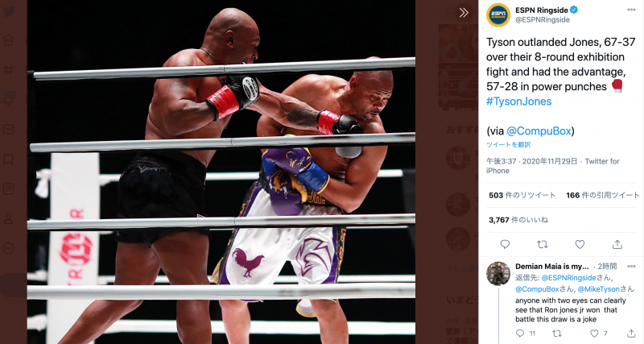Image resolution: width=644 pixels, height=344 pixels.
Task: Open Twitter home via bird logo
Action: (9, 11)
